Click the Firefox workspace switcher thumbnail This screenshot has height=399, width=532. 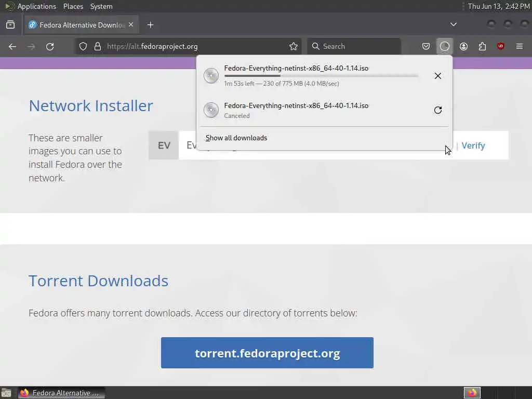pos(472,393)
